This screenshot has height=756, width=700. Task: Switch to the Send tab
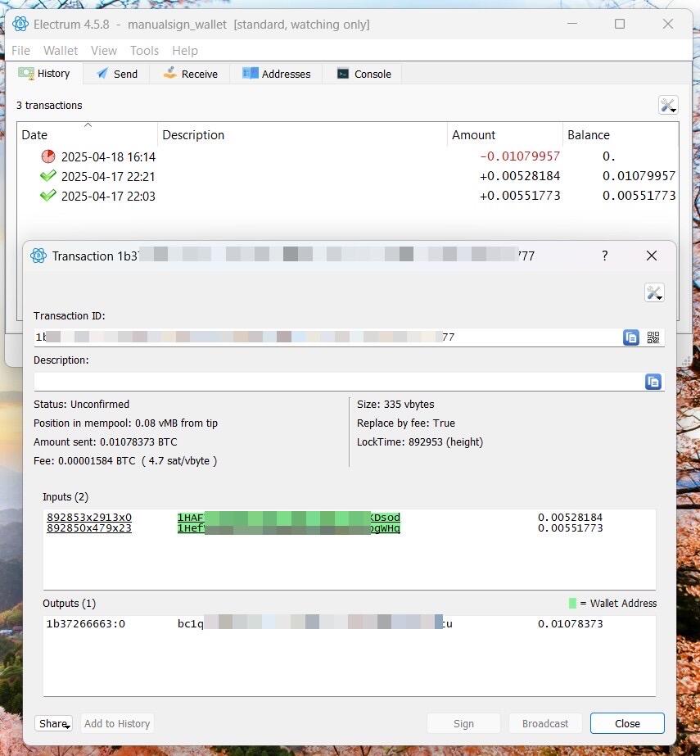[116, 74]
